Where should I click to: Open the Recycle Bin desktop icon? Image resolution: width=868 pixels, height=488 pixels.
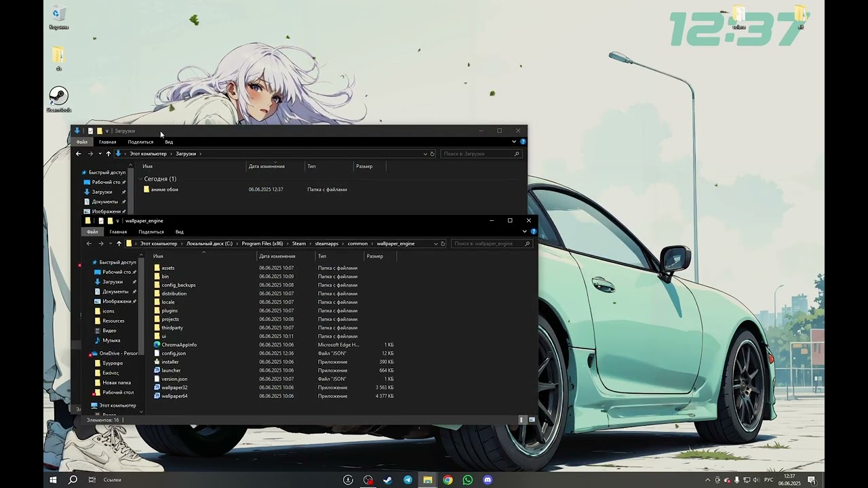[x=59, y=18]
